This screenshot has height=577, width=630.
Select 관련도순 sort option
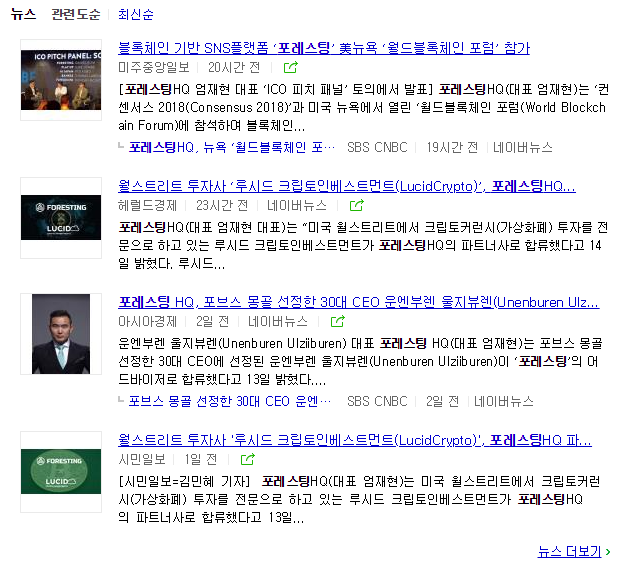coord(76,14)
